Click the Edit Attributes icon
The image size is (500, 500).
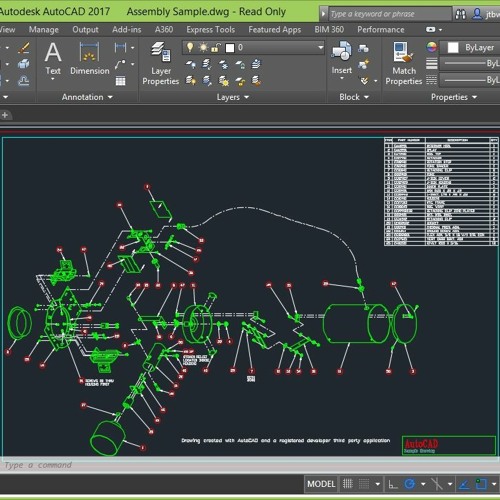click(364, 81)
